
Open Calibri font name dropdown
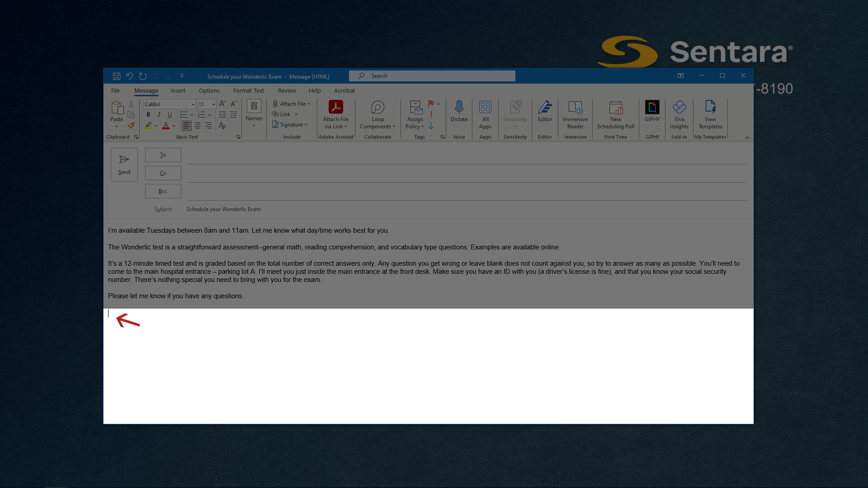[193, 104]
